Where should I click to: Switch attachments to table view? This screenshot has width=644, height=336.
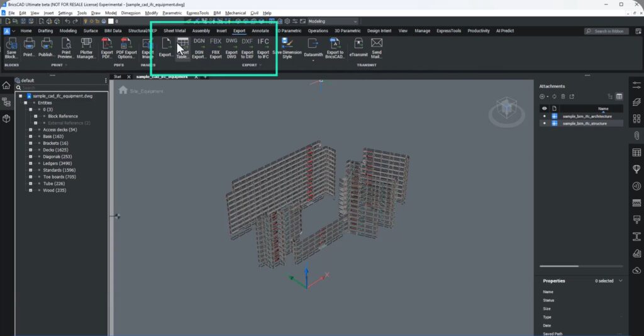619,96
